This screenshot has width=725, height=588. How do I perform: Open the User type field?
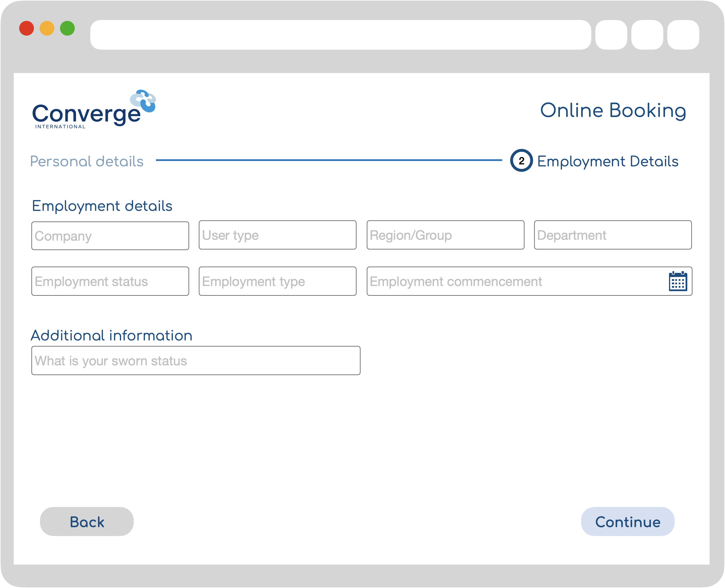coord(277,235)
